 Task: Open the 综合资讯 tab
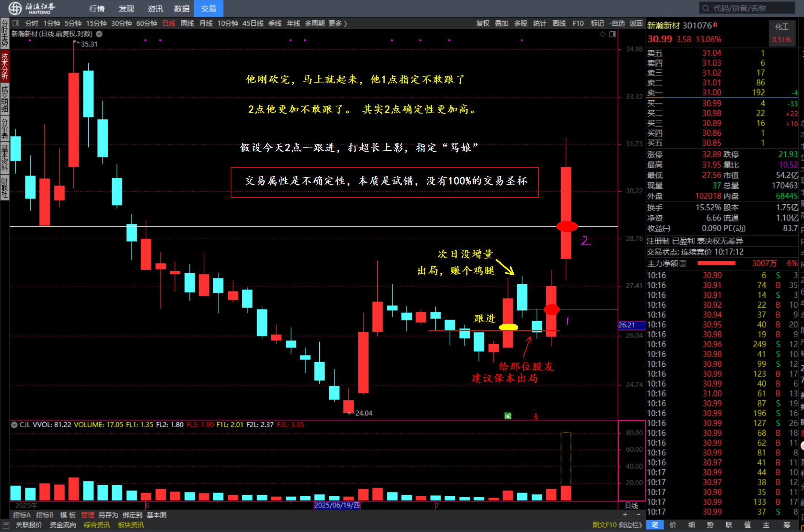[97, 525]
